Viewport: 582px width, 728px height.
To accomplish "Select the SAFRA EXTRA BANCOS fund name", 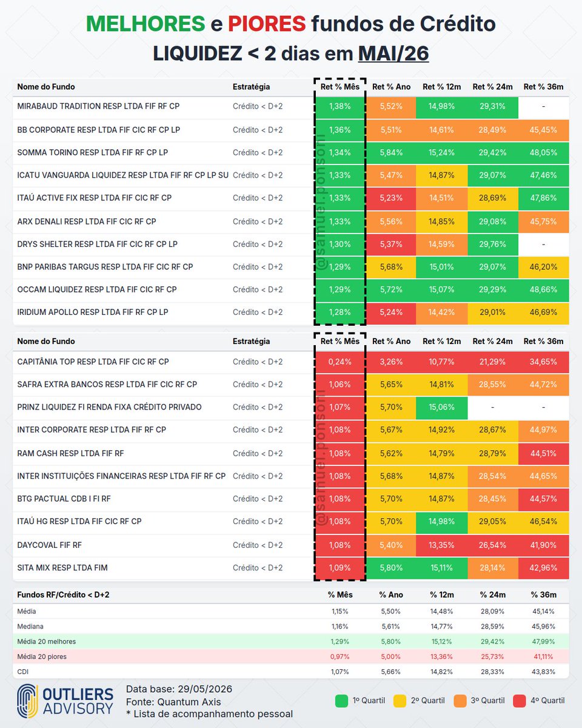I will pos(107,384).
